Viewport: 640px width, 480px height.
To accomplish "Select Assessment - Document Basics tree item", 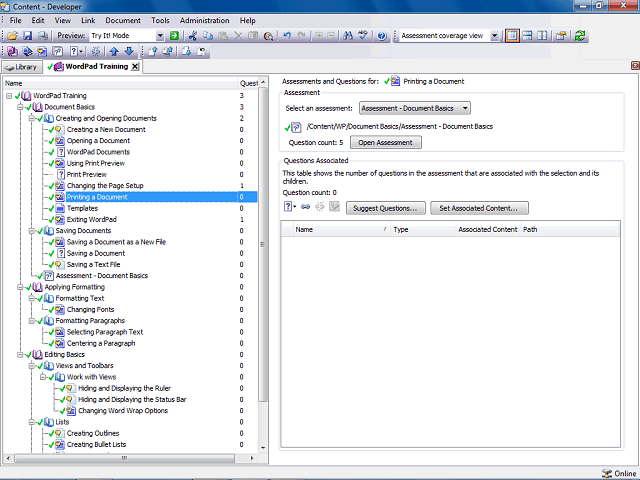I will tap(102, 276).
